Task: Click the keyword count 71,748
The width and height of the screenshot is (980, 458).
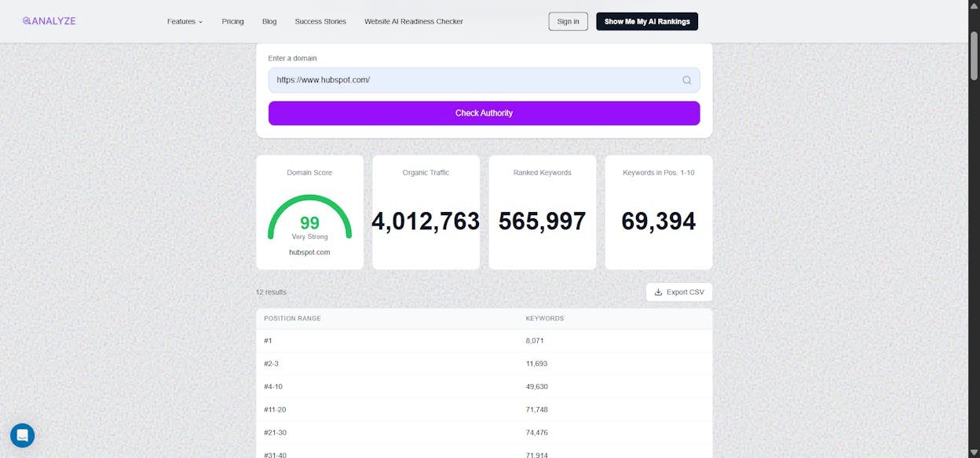Action: pyautogui.click(x=536, y=409)
